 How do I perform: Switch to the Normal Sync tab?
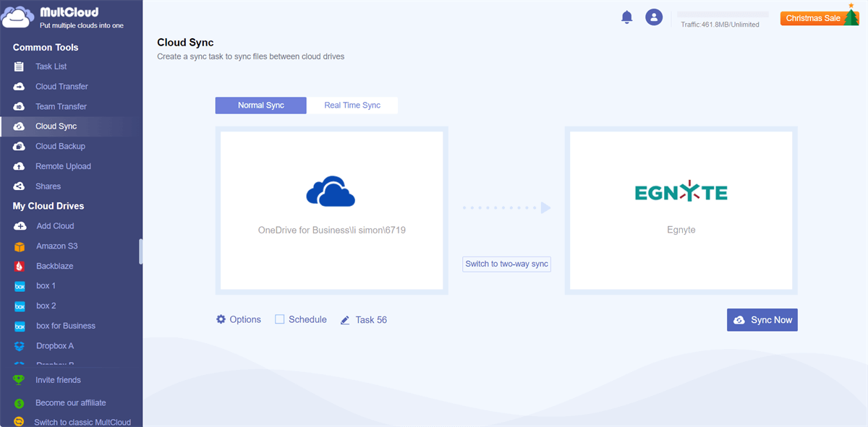click(261, 105)
